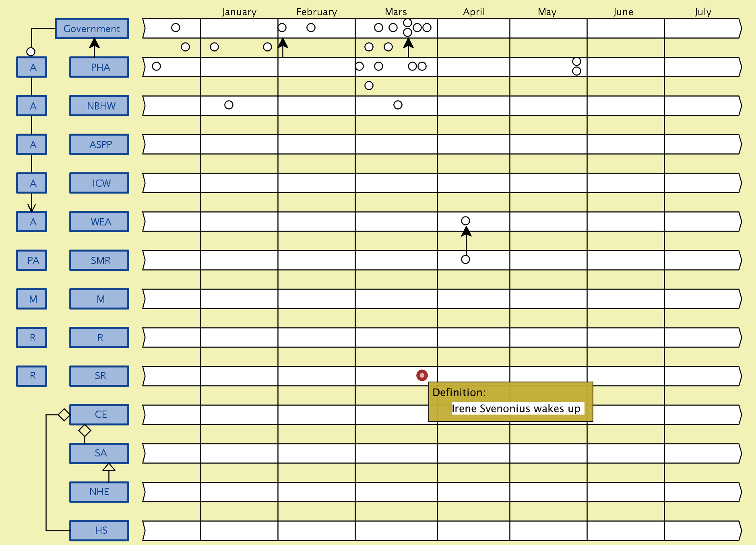The width and height of the screenshot is (756, 545).
Task: Click the upper PHA event circle in May
Action: [576, 61]
